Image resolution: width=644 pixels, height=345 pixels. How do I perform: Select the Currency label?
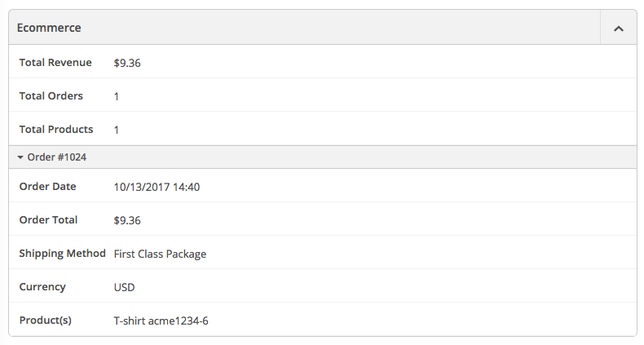tap(42, 287)
